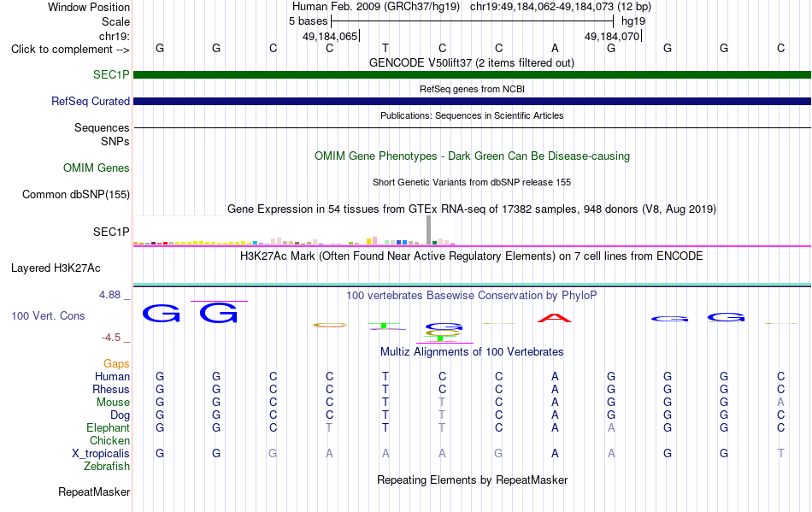Viewport: 812px width, 512px height.
Task: Click the faded A in Mouse row
Action: tap(780, 403)
